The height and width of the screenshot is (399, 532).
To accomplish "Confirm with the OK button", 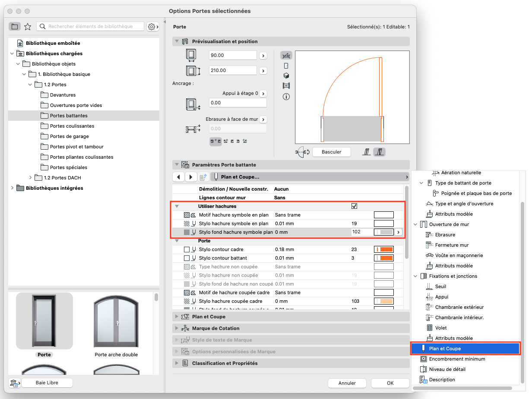I will click(390, 383).
